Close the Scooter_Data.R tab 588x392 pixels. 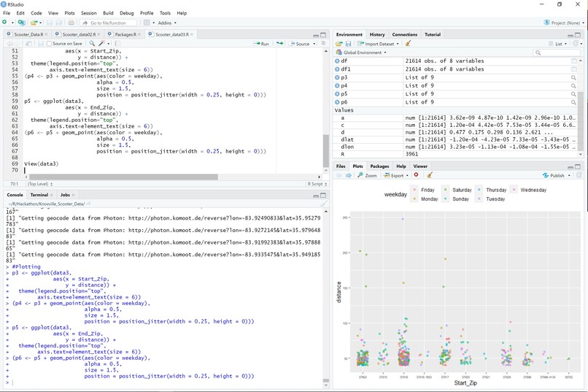[x=46, y=34]
